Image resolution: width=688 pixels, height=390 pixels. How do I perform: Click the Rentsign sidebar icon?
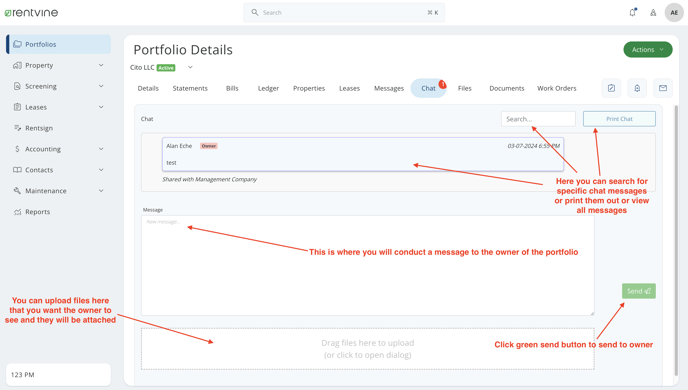click(17, 128)
